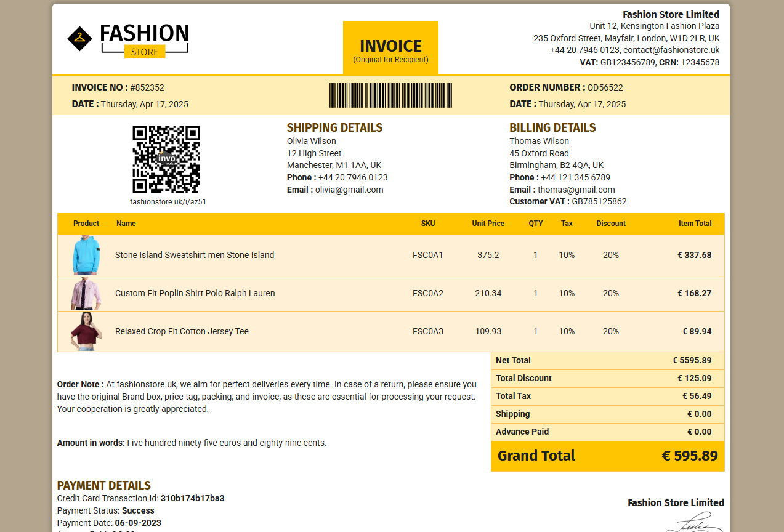The height and width of the screenshot is (532, 784).
Task: Click billing address 45 Oxford Road
Action: (x=540, y=153)
